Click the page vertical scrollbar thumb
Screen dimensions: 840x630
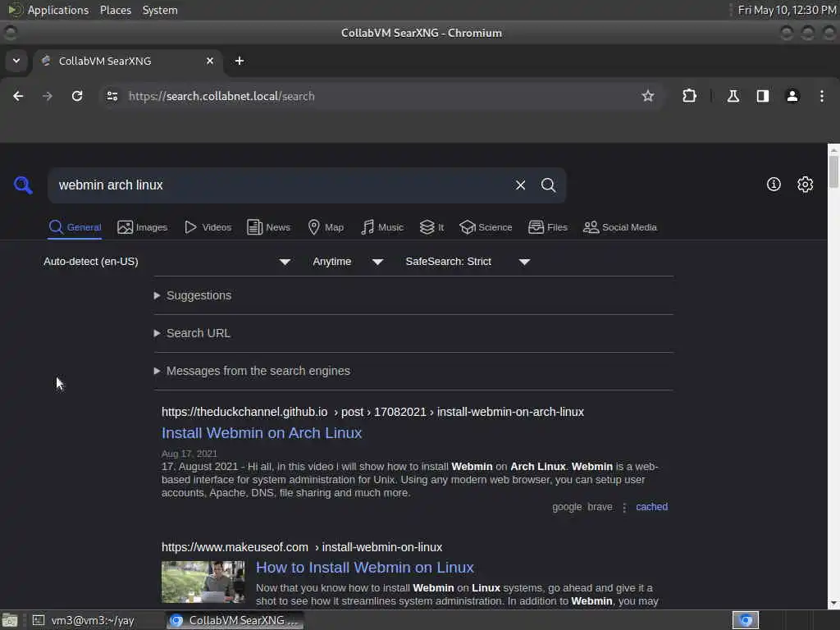point(833,171)
